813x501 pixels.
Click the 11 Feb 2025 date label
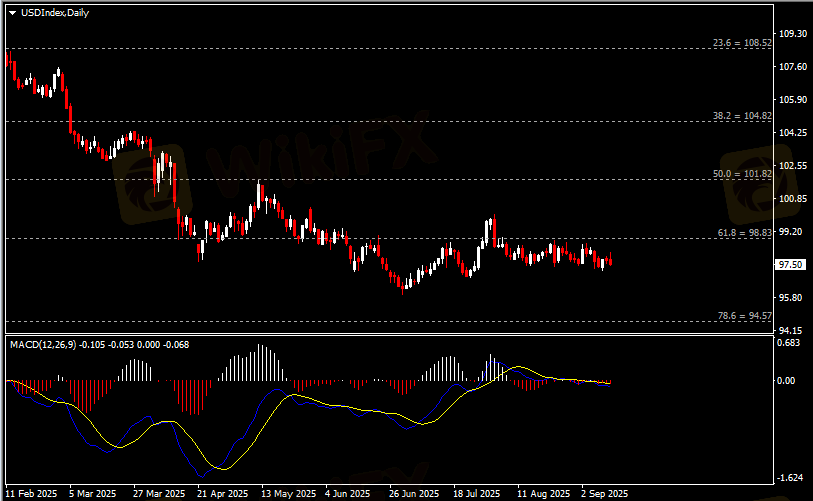pyautogui.click(x=31, y=494)
